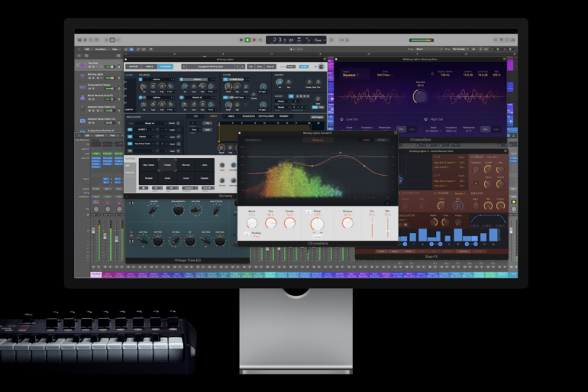The height and width of the screenshot is (392, 588).
Task: Toggle ChromaGlow Bypass Below power icon
Action: click(x=432, y=73)
